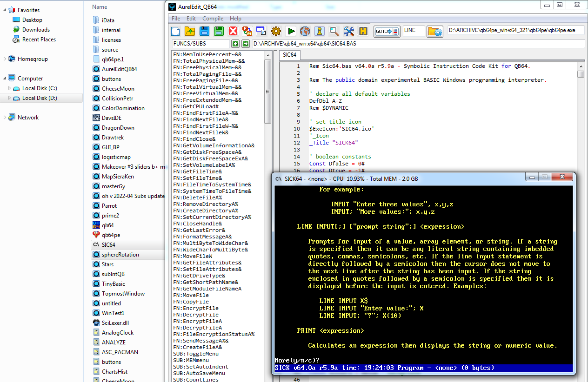Open the Compile menu in AurelEdit

213,19
